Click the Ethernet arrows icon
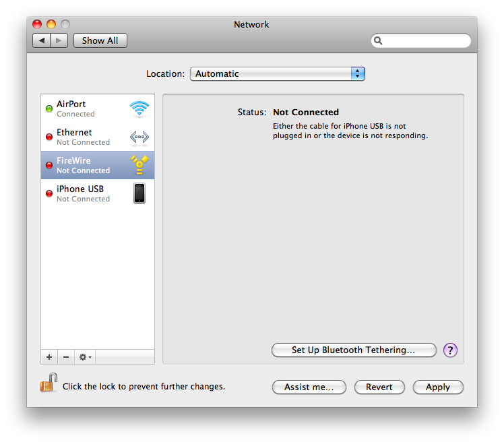Screen dimensions: 504x444 pyautogui.click(x=139, y=137)
